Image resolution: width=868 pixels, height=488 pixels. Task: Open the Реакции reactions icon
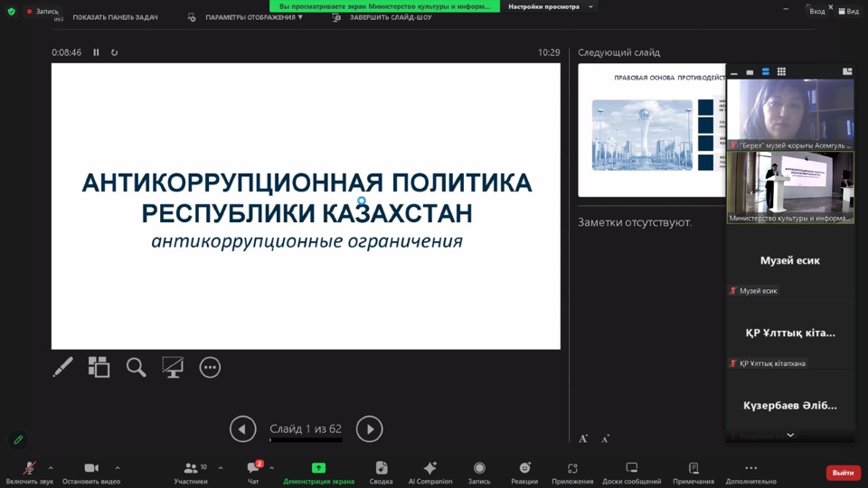524,468
